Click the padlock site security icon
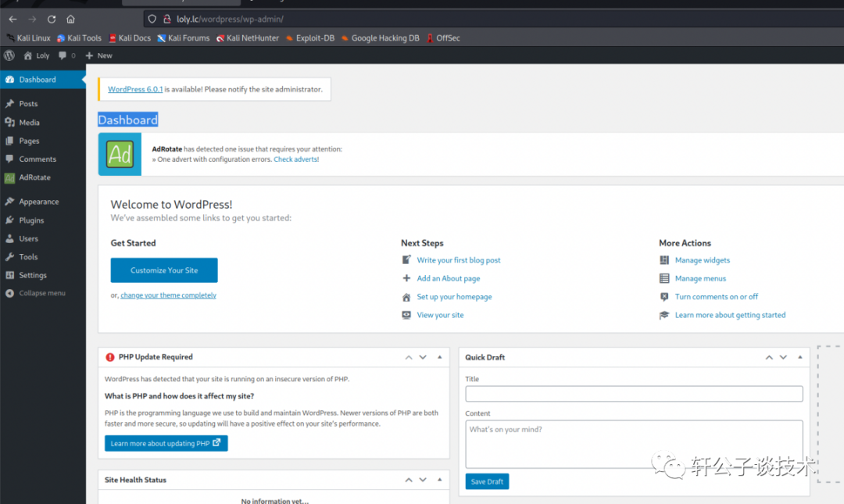Screen dimensions: 844x504 [x=167, y=19]
